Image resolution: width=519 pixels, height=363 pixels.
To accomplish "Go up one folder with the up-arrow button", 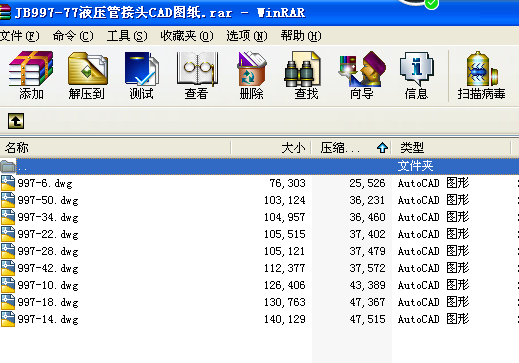I will pyautogui.click(x=16, y=121).
